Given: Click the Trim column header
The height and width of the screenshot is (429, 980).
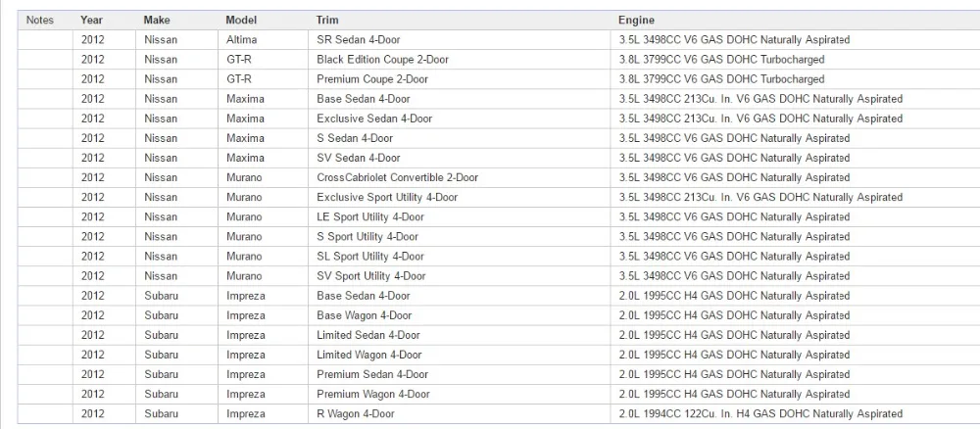Looking at the screenshot, I should click(x=327, y=20).
